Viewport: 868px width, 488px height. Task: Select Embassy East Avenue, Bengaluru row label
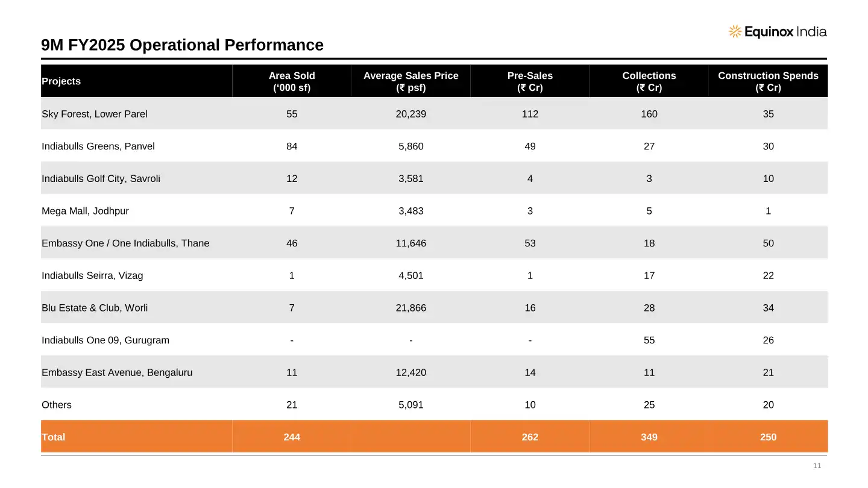click(x=117, y=372)
